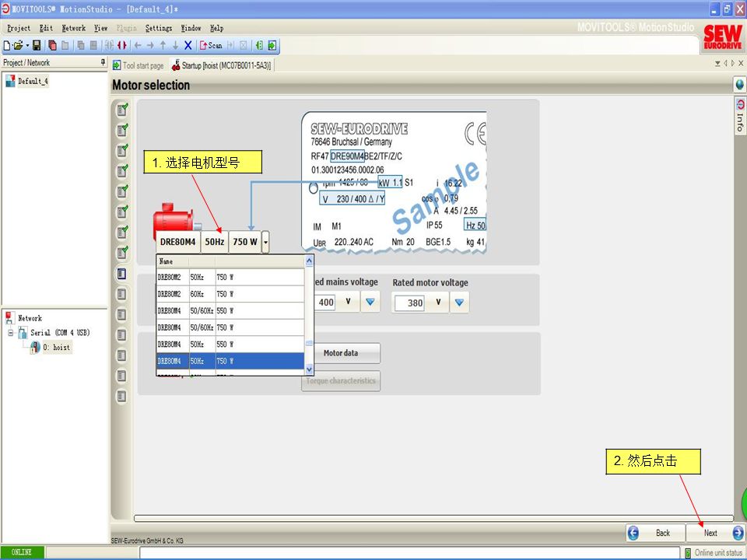747x560 pixels.
Task: Select the current highlighted wizard step icon
Action: pyautogui.click(x=122, y=274)
